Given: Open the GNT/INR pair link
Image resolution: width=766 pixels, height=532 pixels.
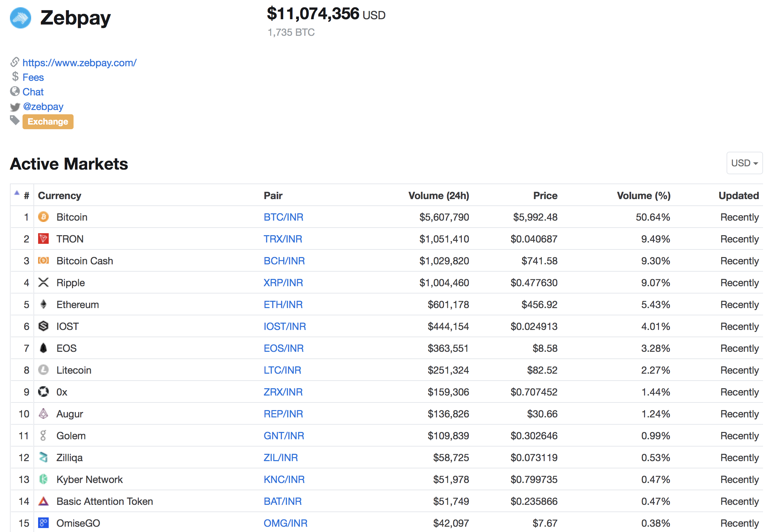Looking at the screenshot, I should (x=284, y=436).
